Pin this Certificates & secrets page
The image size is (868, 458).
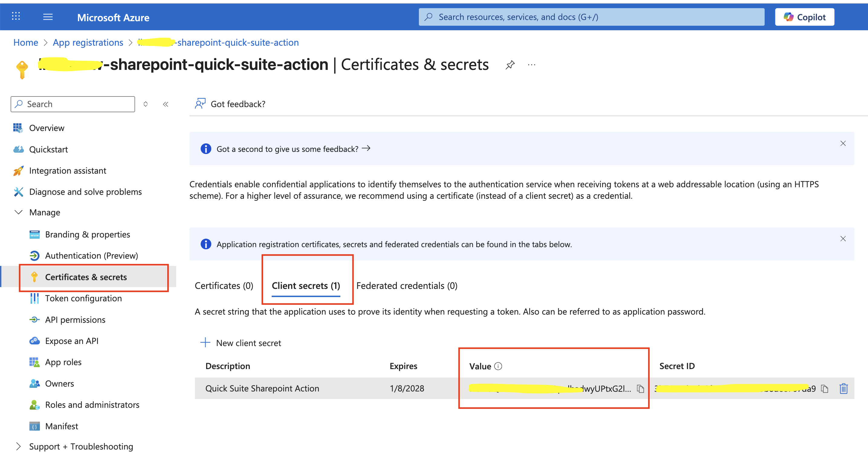(510, 64)
